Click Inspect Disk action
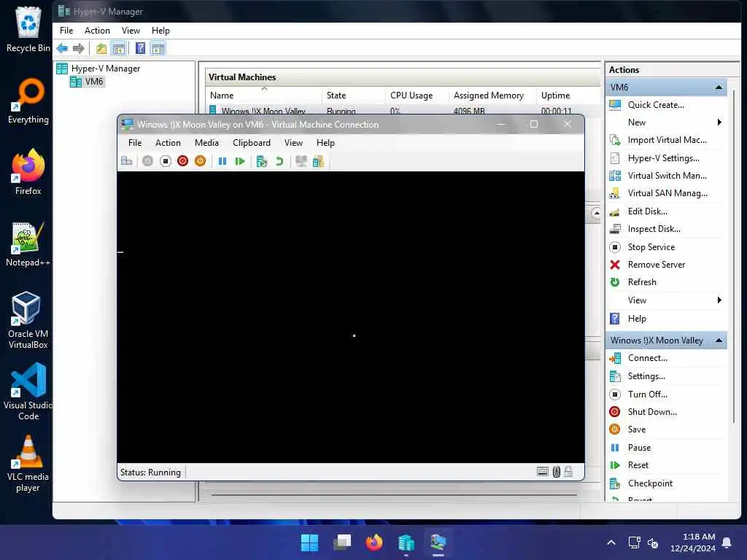Image resolution: width=747 pixels, height=560 pixels. [x=654, y=229]
